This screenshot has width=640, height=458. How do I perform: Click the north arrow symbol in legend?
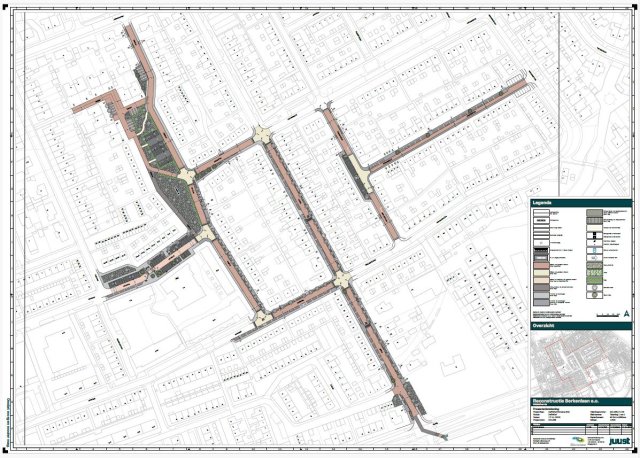coord(626,313)
